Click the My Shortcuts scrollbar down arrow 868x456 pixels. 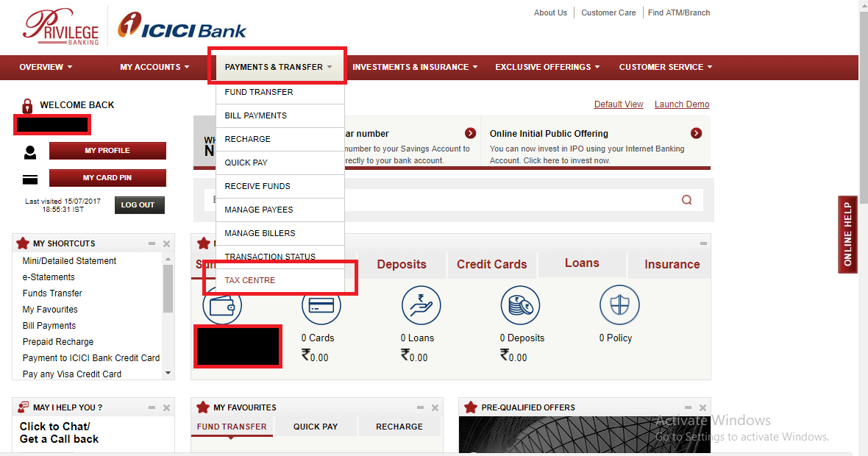click(168, 374)
